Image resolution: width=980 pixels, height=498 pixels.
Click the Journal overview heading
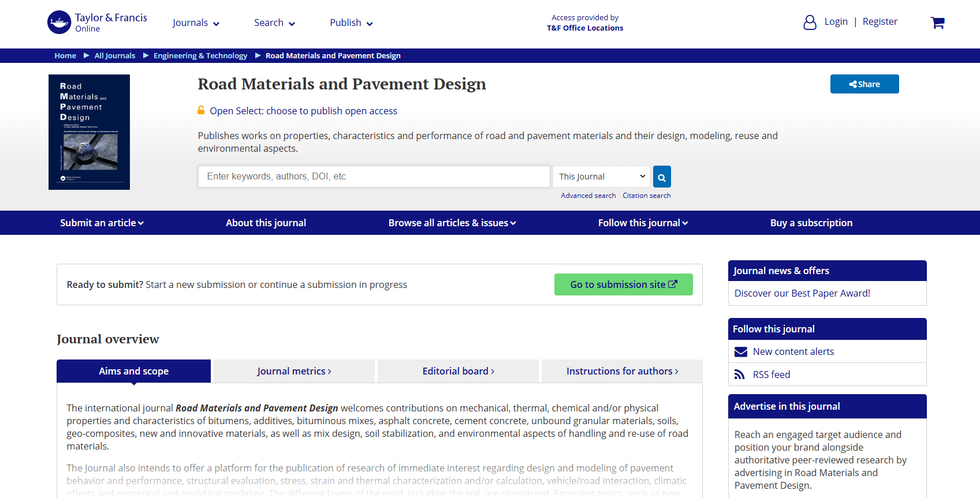click(108, 339)
